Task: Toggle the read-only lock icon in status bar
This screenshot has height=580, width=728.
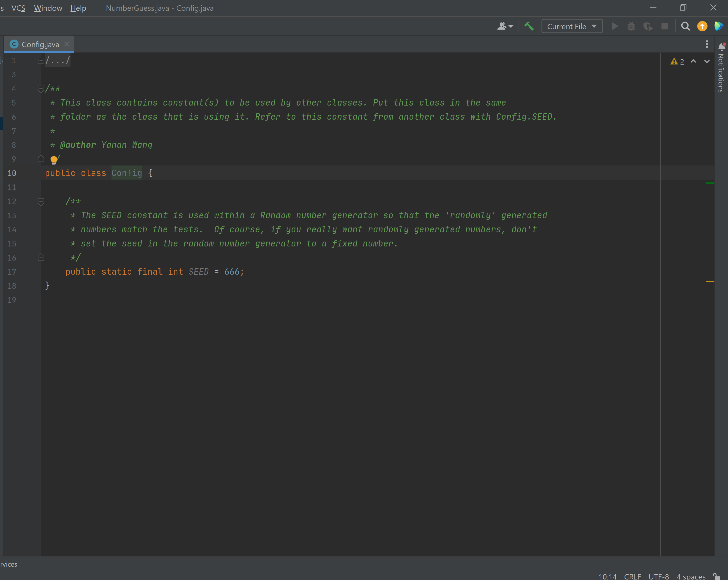Action: point(716,576)
